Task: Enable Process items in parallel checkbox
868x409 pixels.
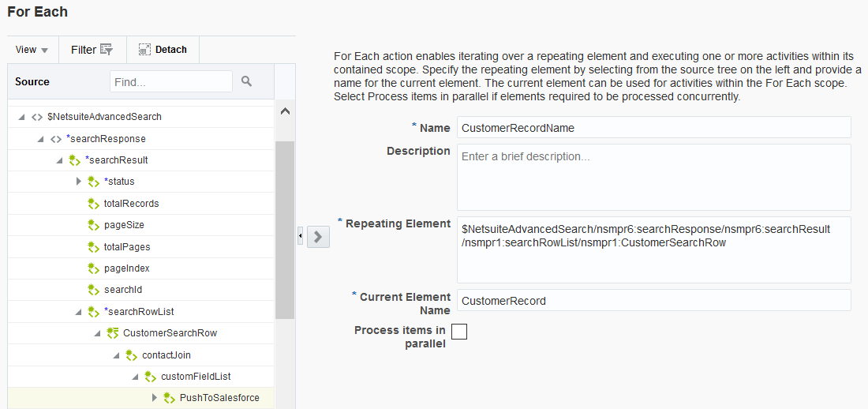Action: tap(459, 332)
